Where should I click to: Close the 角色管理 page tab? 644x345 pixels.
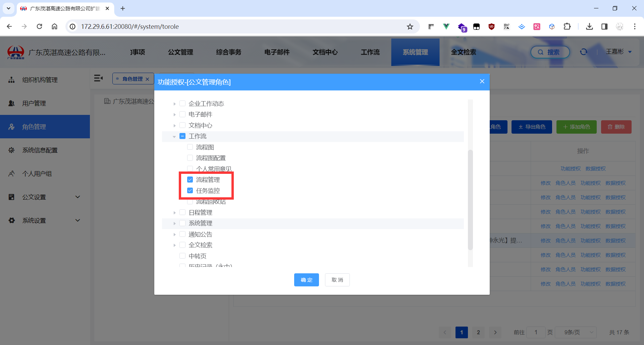(x=147, y=79)
